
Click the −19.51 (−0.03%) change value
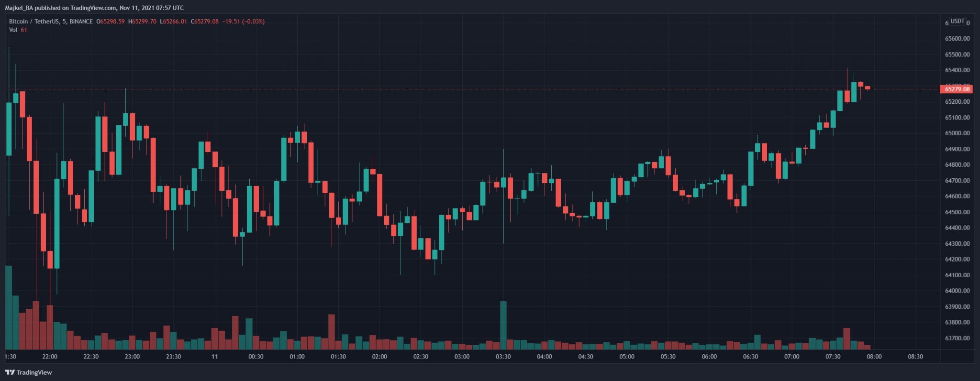[243, 22]
